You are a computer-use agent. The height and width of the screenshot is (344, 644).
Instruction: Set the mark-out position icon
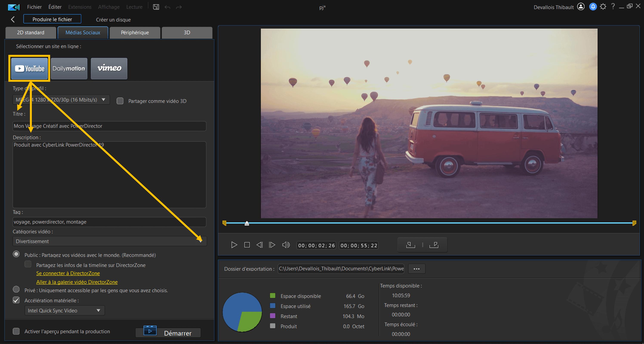[434, 245]
